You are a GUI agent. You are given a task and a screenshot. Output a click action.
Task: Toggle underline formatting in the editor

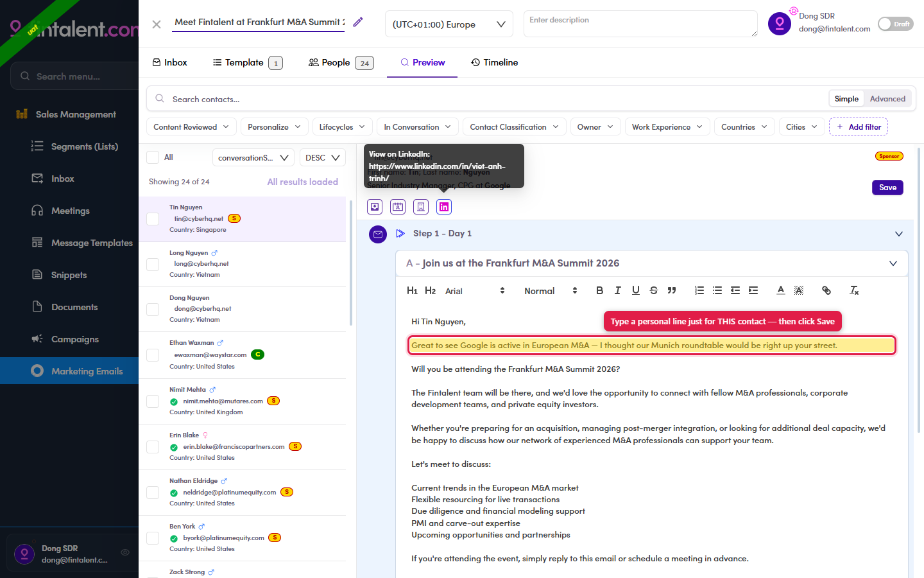click(635, 290)
